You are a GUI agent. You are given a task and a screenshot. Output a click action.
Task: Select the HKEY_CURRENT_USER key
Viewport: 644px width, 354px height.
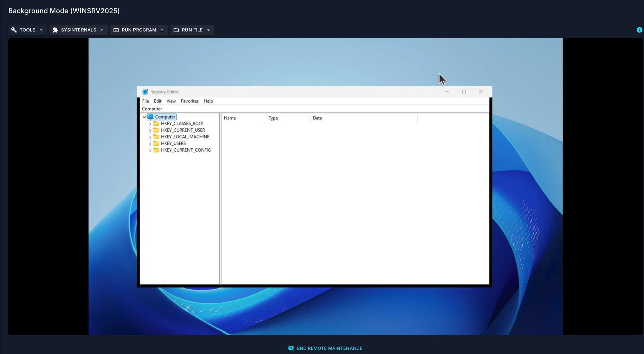pyautogui.click(x=183, y=130)
